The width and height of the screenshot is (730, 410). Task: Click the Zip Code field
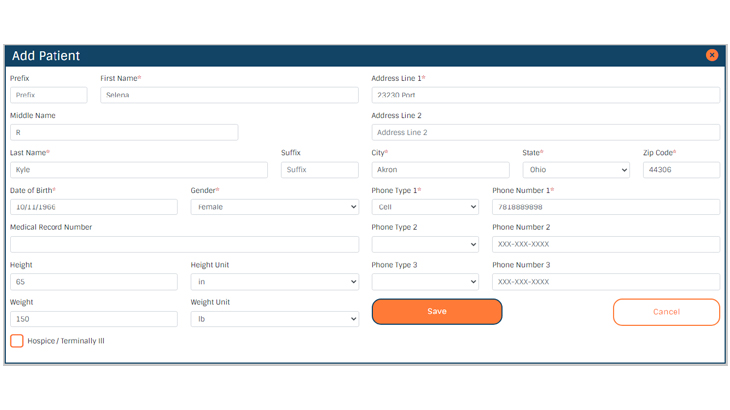(681, 170)
